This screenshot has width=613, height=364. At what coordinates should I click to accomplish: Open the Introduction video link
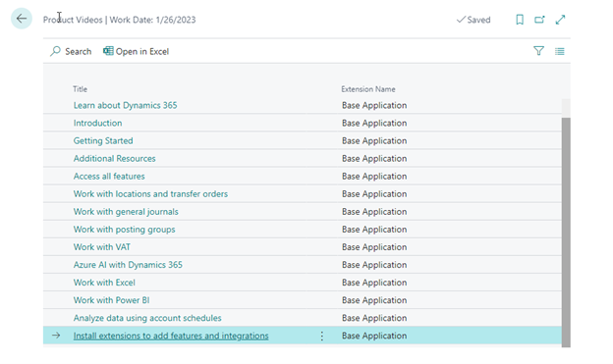[97, 123]
